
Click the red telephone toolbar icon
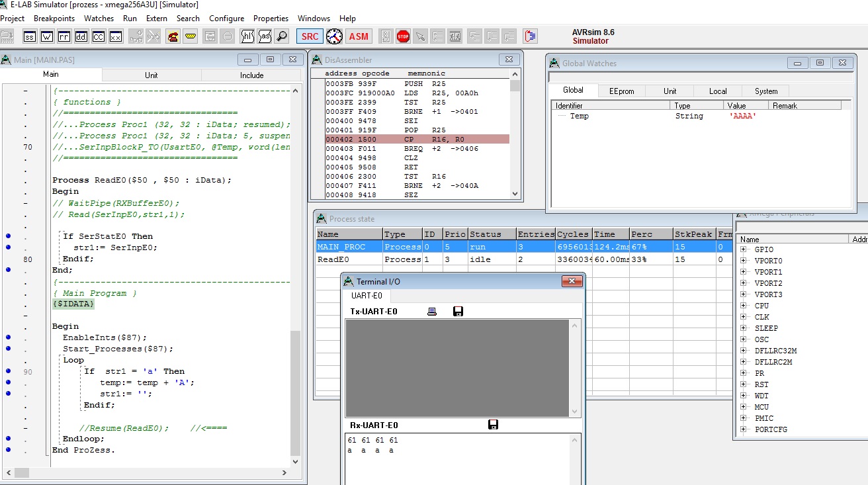[173, 36]
